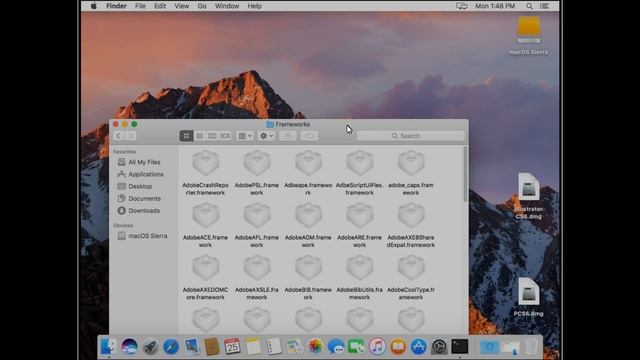Open the Go menu
The image size is (640, 360).
[202, 6]
